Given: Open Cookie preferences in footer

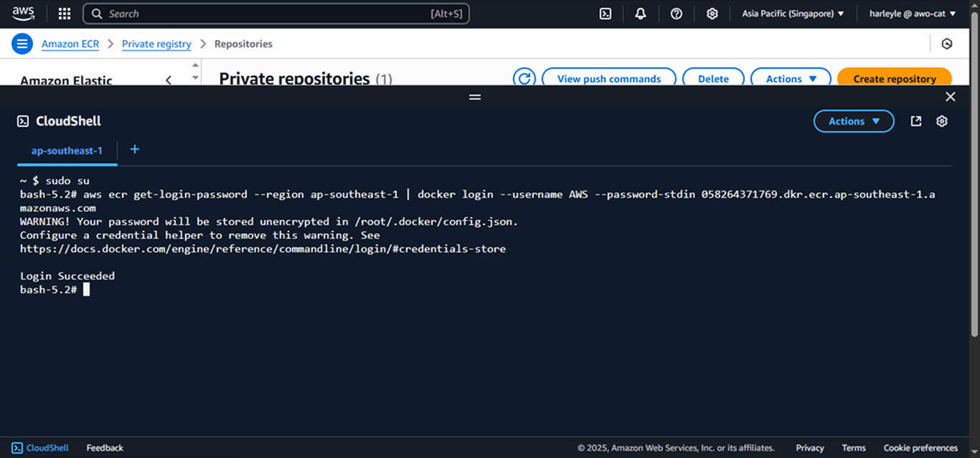Looking at the screenshot, I should click(x=920, y=448).
